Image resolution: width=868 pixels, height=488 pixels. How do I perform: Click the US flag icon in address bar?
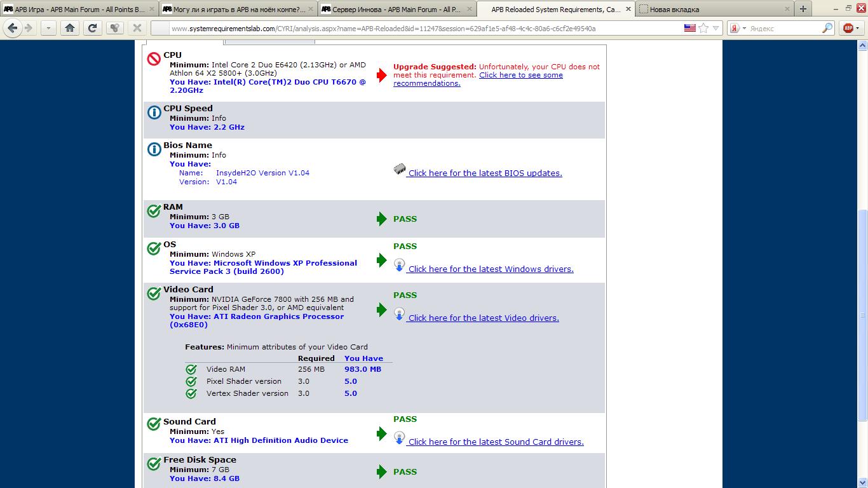point(689,28)
